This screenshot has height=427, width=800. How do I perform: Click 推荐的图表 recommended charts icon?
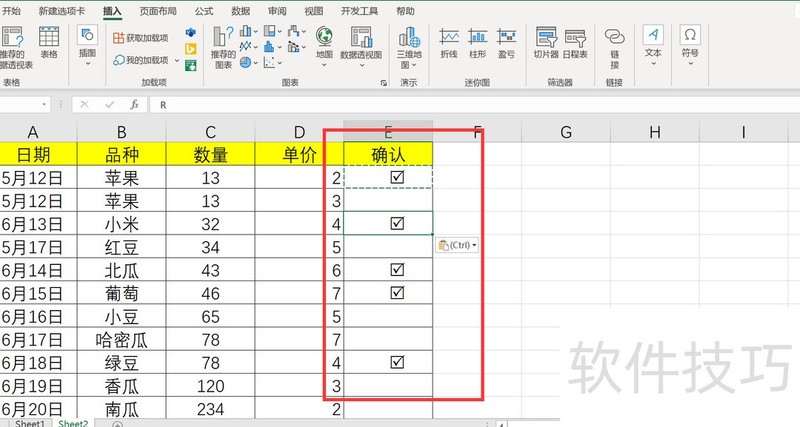click(x=222, y=46)
